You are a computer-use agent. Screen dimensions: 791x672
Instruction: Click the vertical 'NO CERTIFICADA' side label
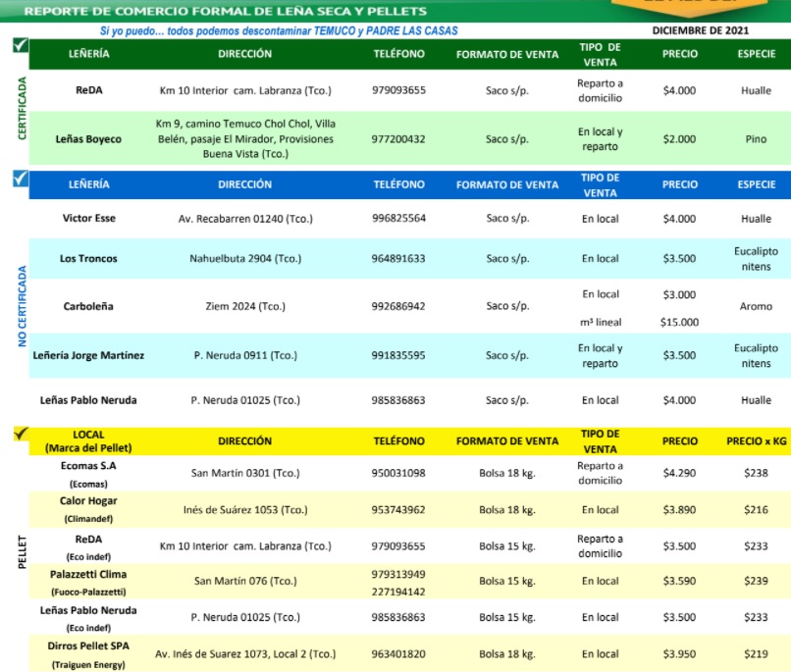point(22,306)
